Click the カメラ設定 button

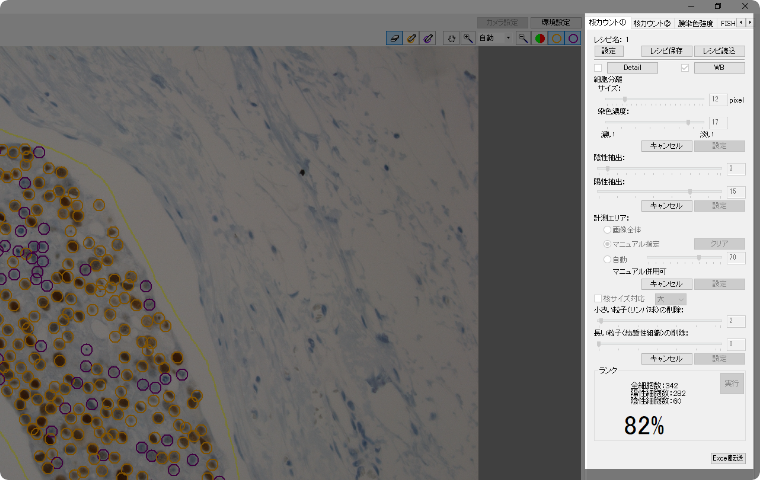[x=502, y=22]
